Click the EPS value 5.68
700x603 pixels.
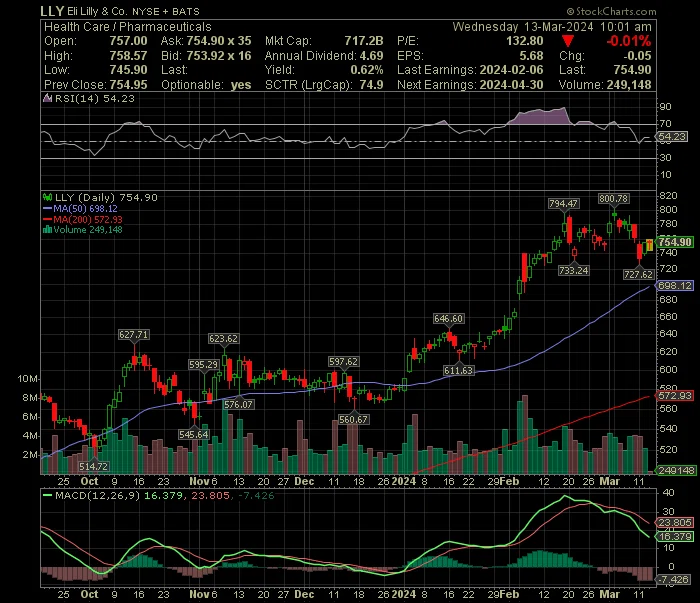coord(531,56)
